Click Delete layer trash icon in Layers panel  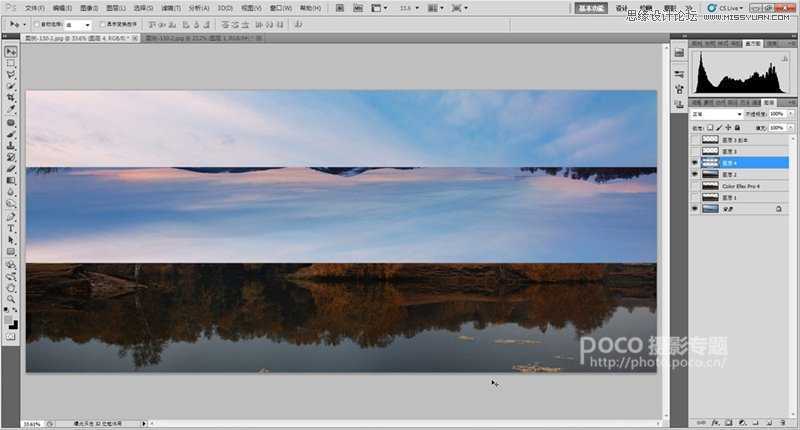click(x=783, y=422)
